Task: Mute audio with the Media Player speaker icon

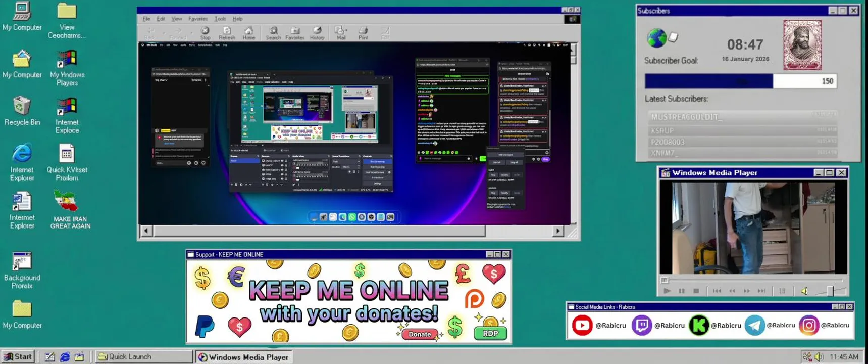Action: coord(805,291)
